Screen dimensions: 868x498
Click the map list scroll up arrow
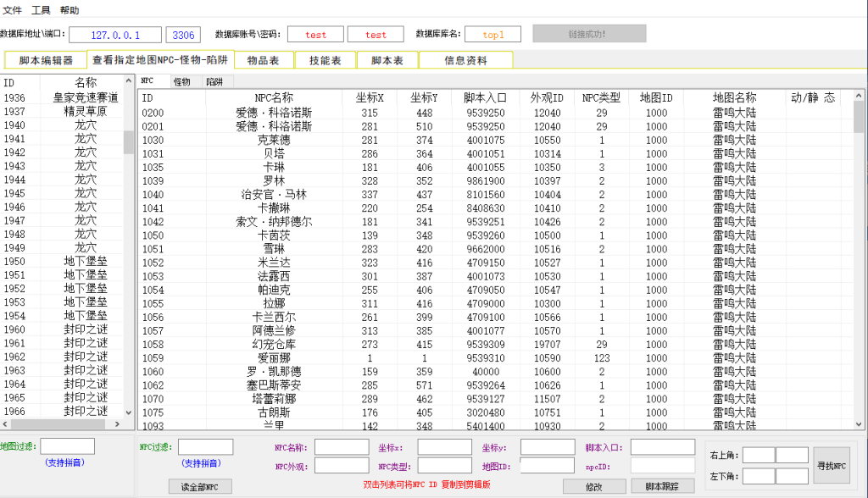[129, 80]
